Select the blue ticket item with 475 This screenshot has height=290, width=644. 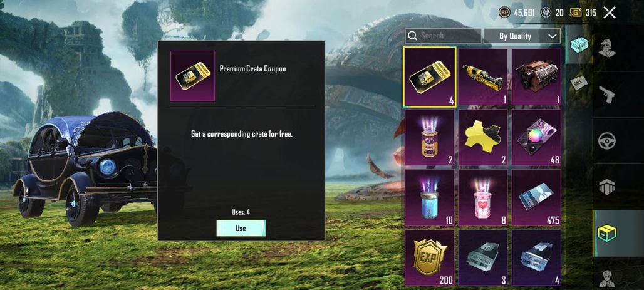[536, 197]
